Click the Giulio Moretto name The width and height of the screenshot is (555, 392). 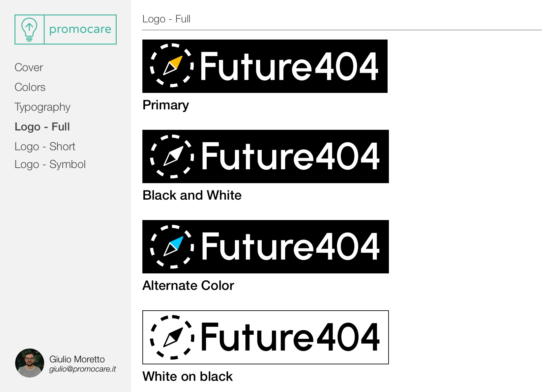pos(77,359)
